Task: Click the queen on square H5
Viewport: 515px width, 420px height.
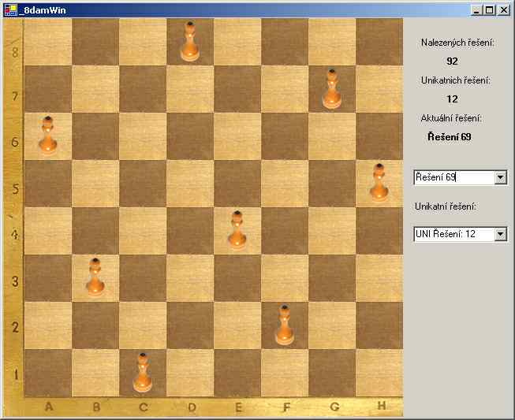Action: [379, 183]
